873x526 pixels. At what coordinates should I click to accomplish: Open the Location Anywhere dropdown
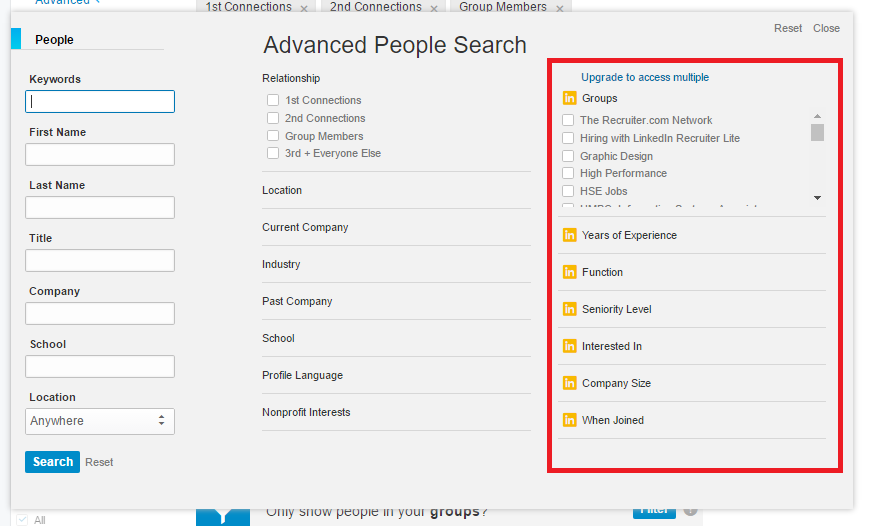click(x=100, y=421)
